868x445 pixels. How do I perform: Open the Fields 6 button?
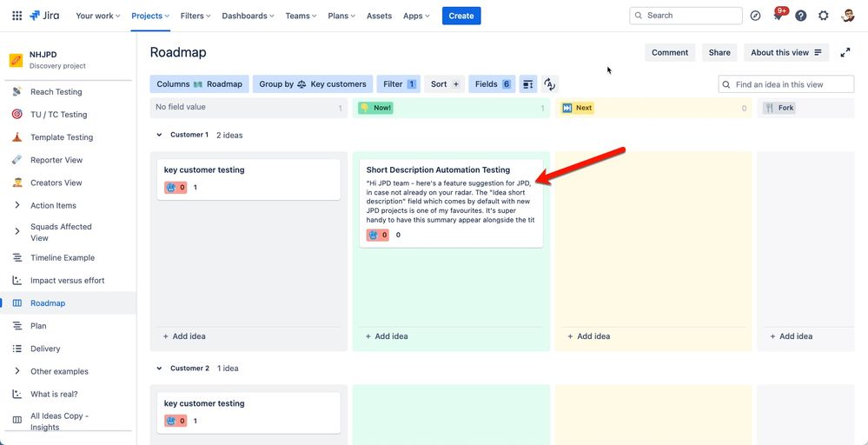click(492, 84)
